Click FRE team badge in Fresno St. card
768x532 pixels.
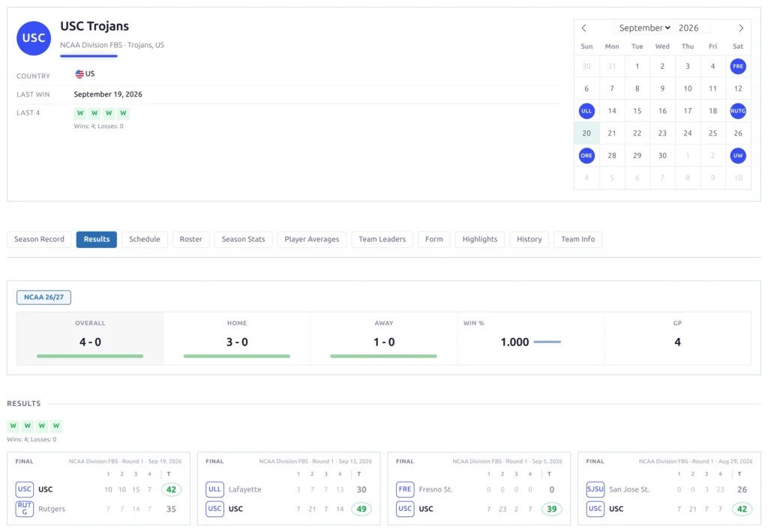pyautogui.click(x=405, y=489)
